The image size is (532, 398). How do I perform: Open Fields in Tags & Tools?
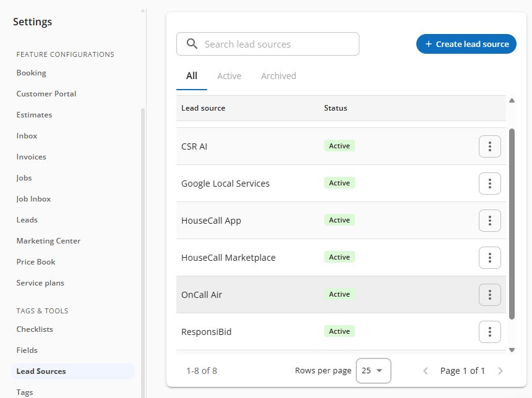(x=27, y=350)
